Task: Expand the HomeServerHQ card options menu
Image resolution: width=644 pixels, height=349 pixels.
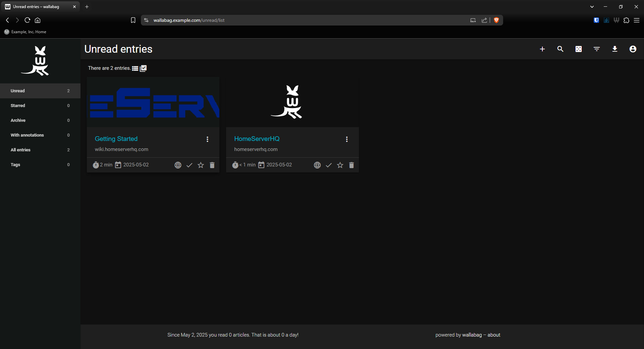Action: click(x=347, y=139)
